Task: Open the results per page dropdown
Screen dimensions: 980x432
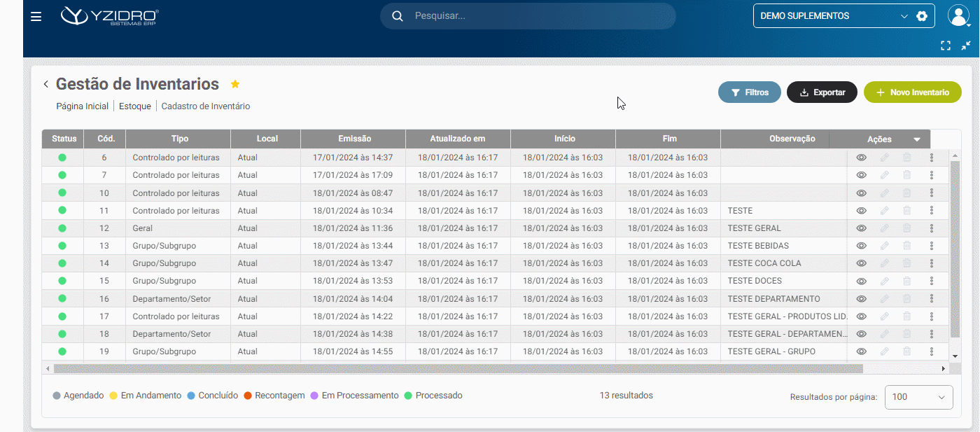Action: tap(918, 397)
